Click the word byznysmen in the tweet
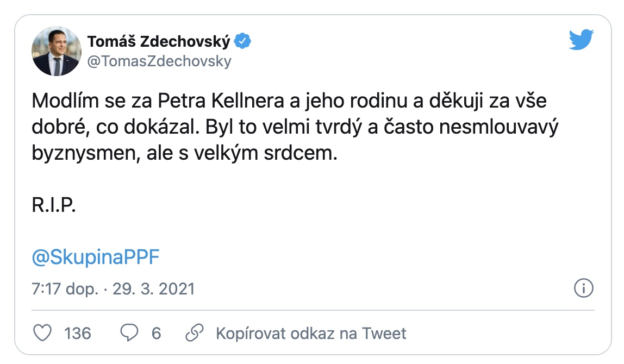The width and height of the screenshot is (624, 364). tap(85, 154)
